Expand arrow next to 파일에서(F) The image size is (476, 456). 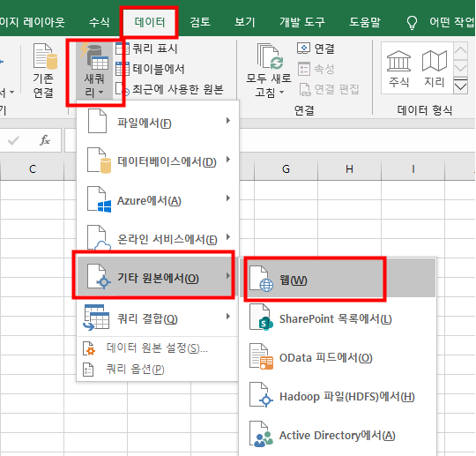[x=228, y=121]
